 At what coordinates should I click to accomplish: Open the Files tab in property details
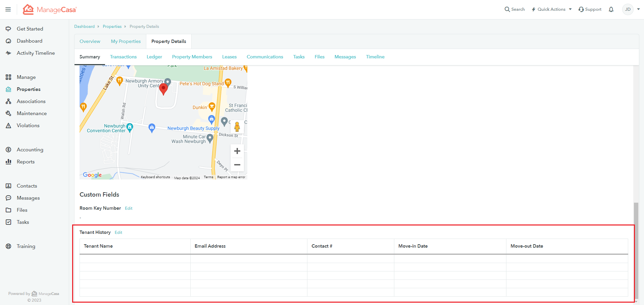pyautogui.click(x=319, y=57)
